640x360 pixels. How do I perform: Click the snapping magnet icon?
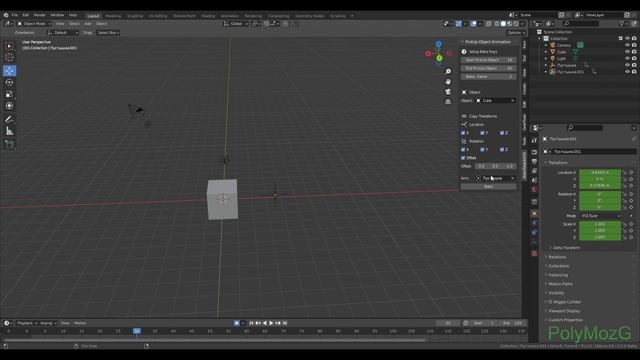tap(266, 24)
